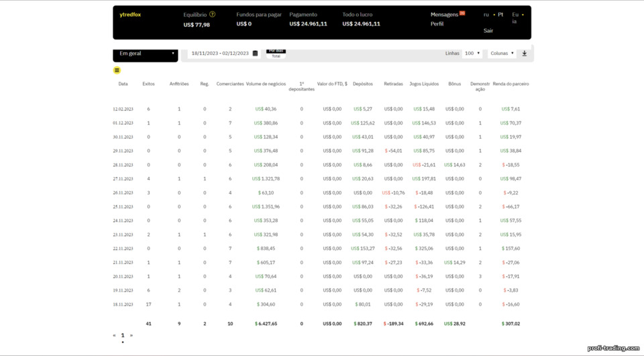Sort by 1º depositantes column header
Image resolution: width=644 pixels, height=356 pixels.
coord(301,86)
